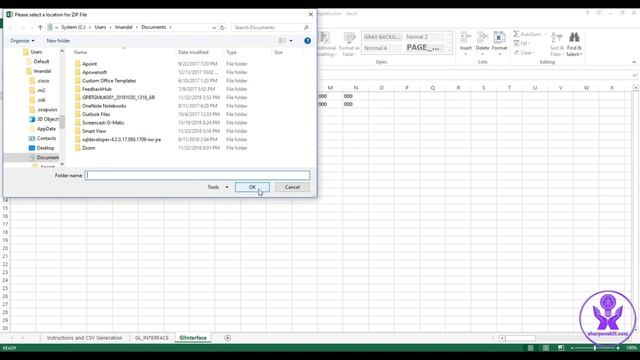
Task: Apply the Normal 2 cell style
Action: 425,37
